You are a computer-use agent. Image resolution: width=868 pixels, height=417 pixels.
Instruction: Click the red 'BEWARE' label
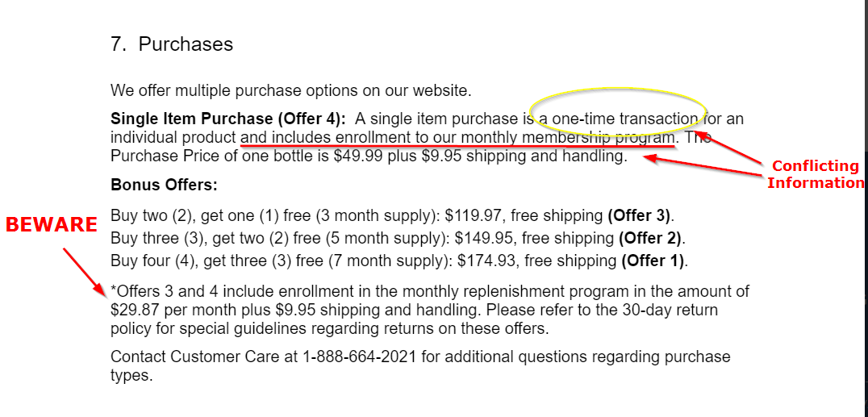pos(52,225)
